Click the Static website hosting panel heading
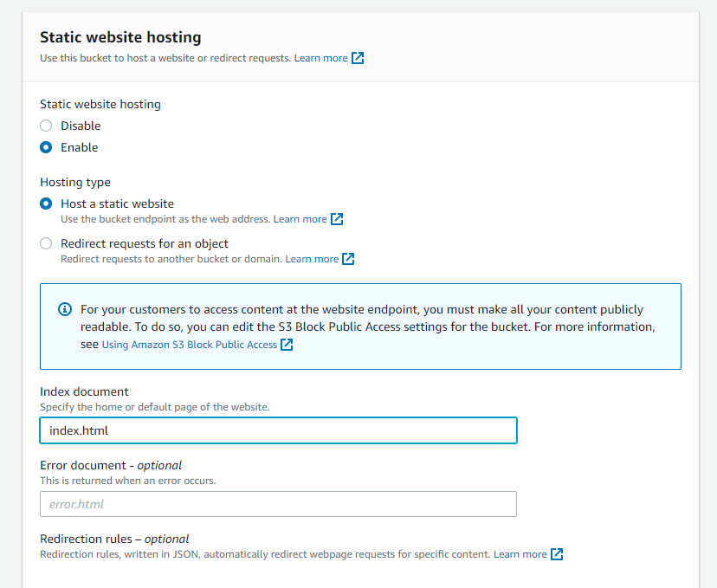This screenshot has width=717, height=588. click(x=120, y=37)
